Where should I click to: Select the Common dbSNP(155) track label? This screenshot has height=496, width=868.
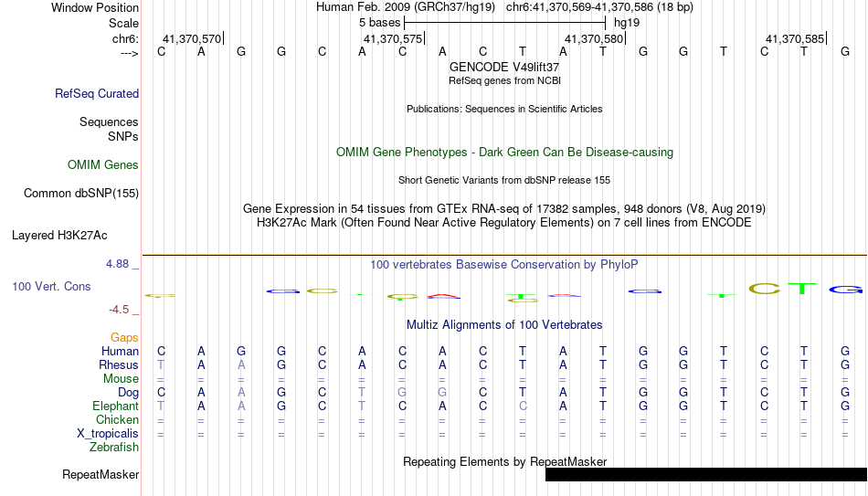(81, 194)
